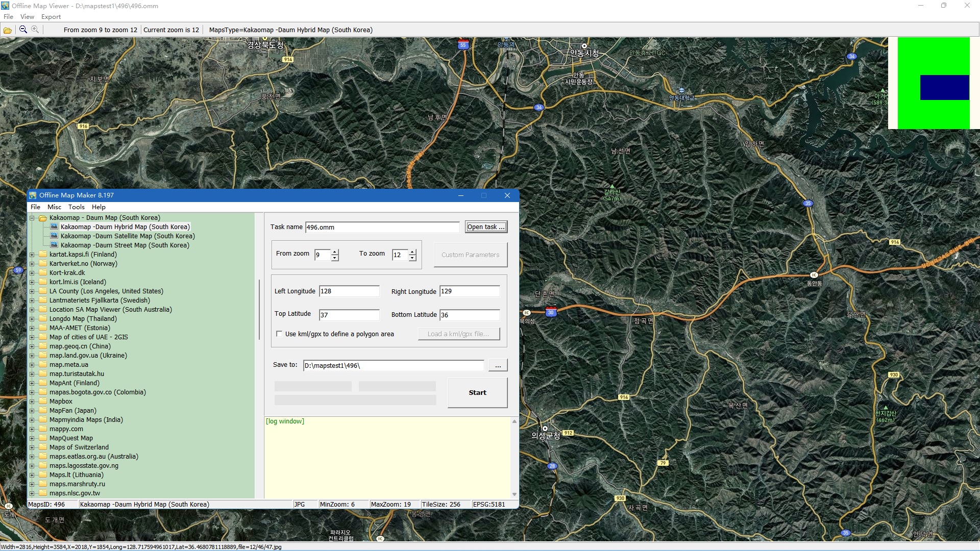Open Export menu in Offline Map Viewer
980x551 pixels.
coord(51,17)
